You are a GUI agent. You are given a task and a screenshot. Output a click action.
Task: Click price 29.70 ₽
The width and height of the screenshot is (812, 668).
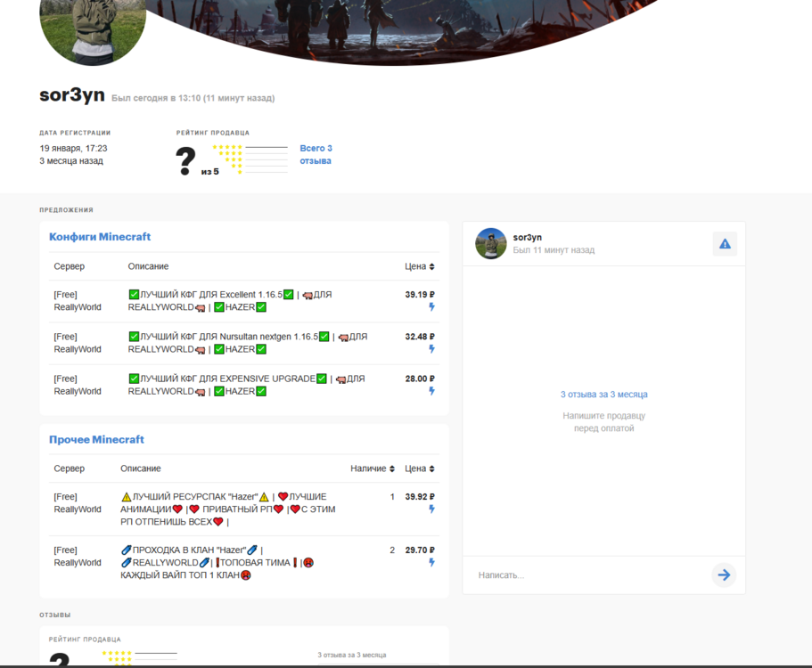pyautogui.click(x=420, y=550)
